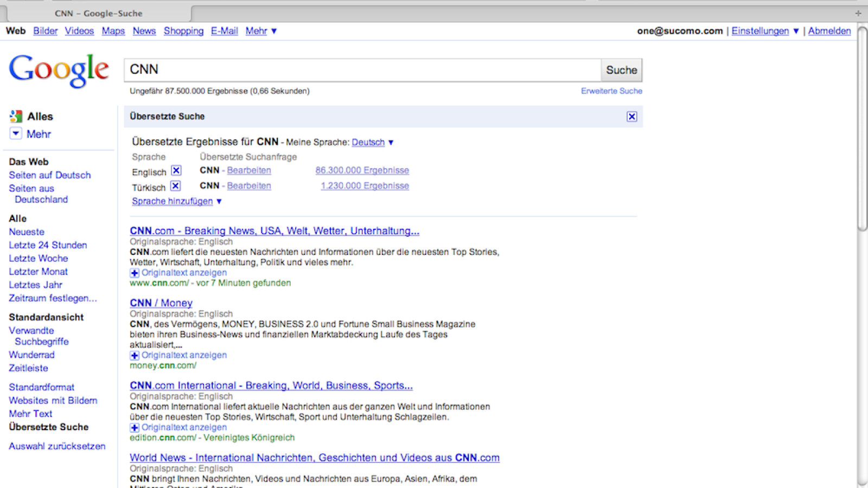Click the vertical page scrollbar
The height and width of the screenshot is (488, 868).
[861, 130]
